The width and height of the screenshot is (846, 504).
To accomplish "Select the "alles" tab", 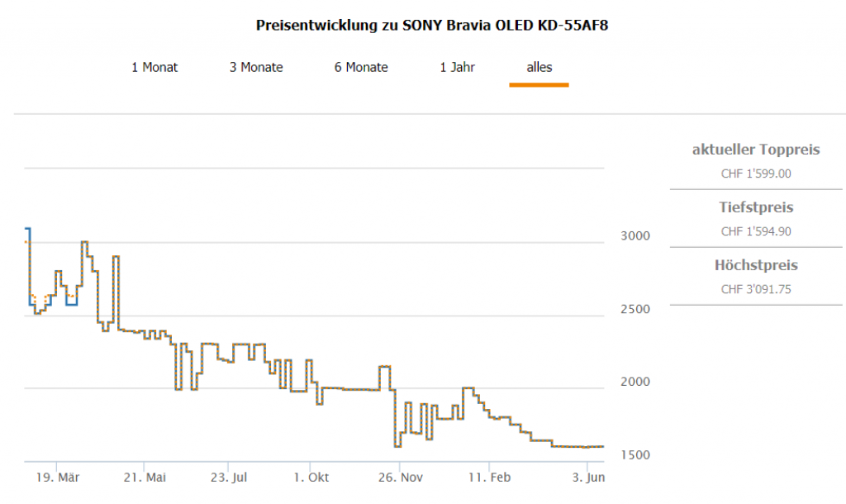I will coord(539,68).
